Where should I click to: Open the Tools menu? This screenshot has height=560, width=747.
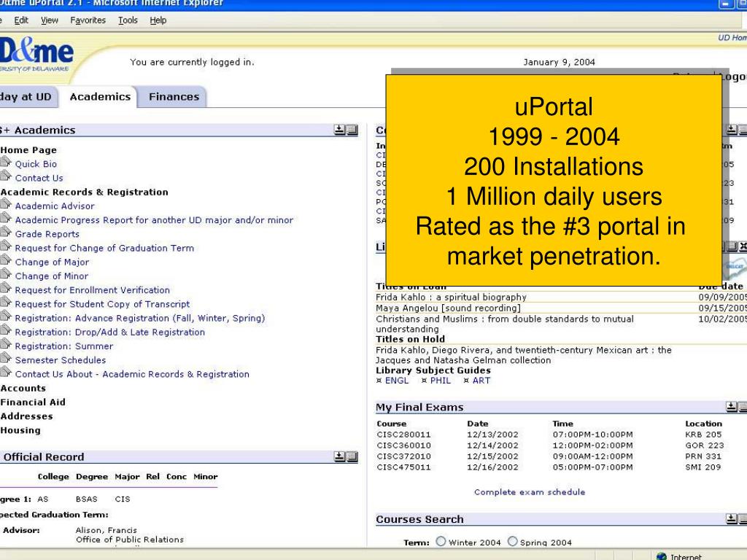coord(128,20)
